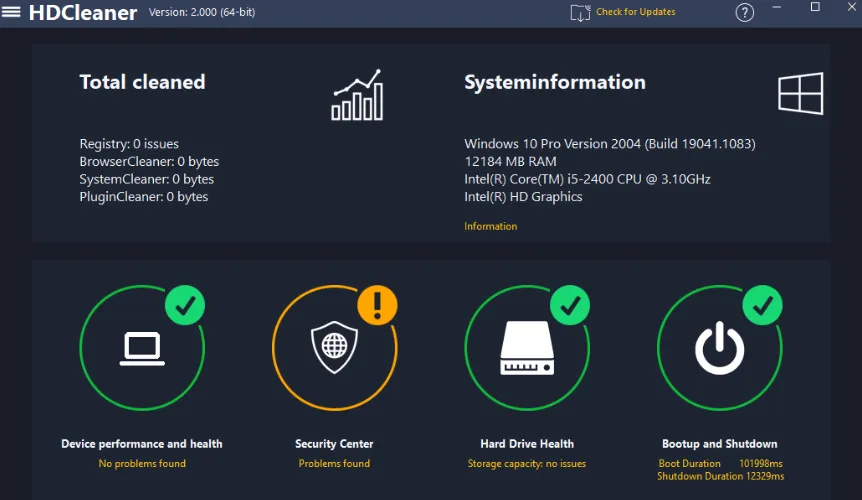
Task: Open the Security Center shield icon
Action: pyautogui.click(x=334, y=347)
